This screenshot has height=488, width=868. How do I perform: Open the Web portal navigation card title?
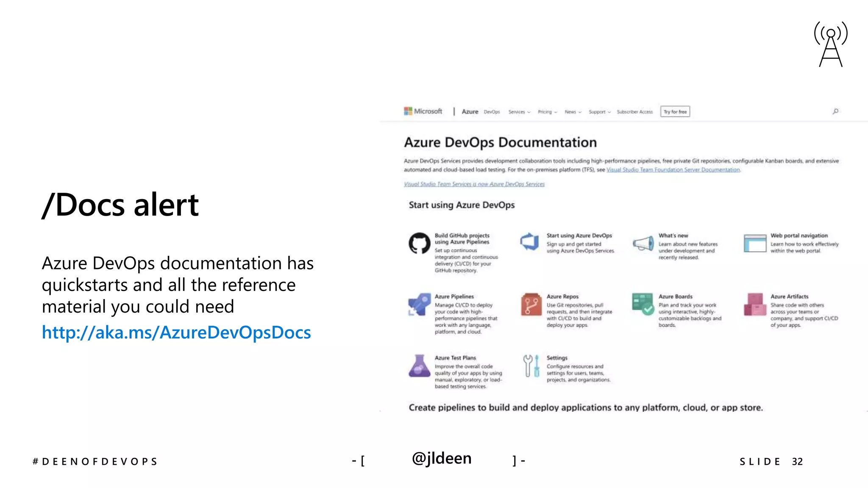[x=799, y=236]
